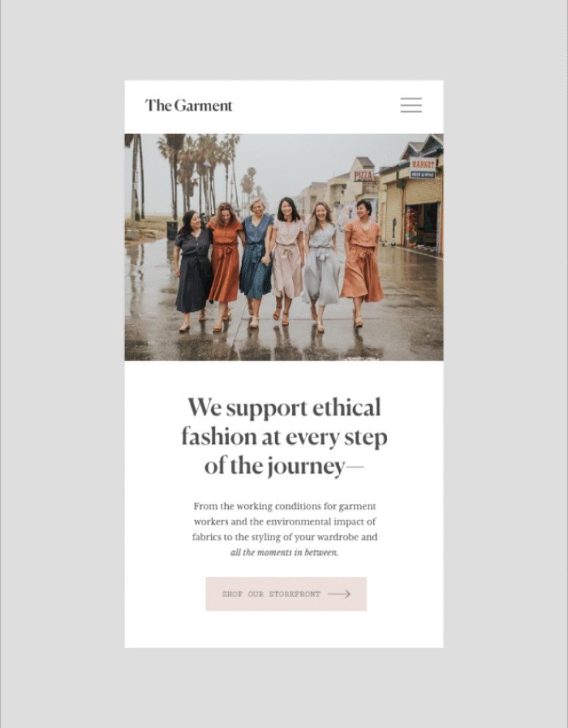Viewport: 568px width, 728px height.
Task: Click the woman in the pale pink dress
Action: [287, 260]
